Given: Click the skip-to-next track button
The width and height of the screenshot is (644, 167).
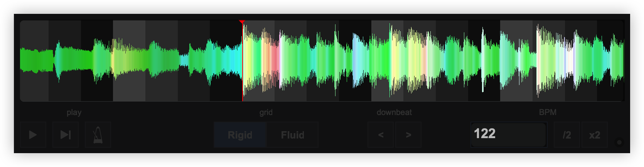Looking at the screenshot, I should [x=66, y=135].
